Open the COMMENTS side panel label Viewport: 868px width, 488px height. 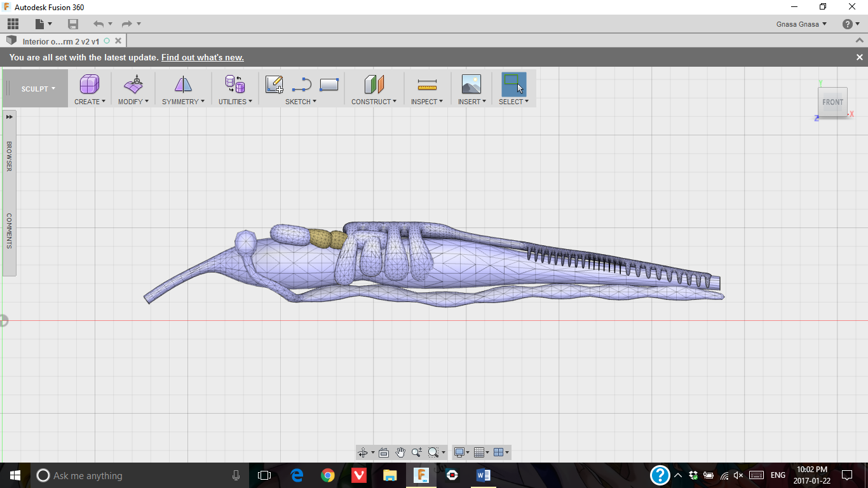pyautogui.click(x=10, y=231)
